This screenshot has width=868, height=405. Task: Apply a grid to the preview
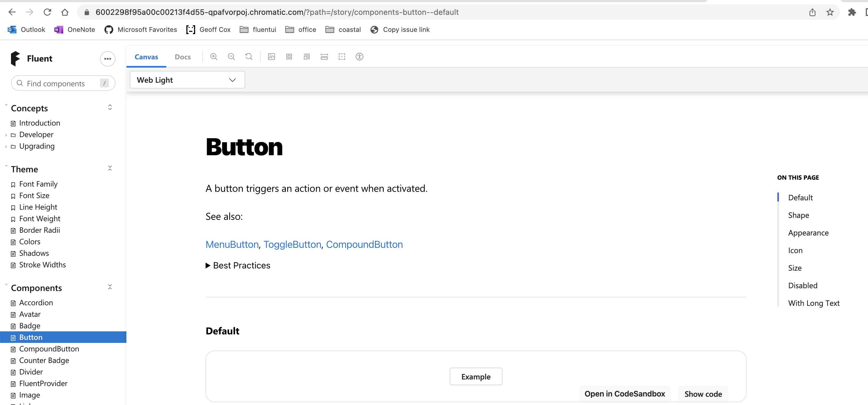(289, 57)
